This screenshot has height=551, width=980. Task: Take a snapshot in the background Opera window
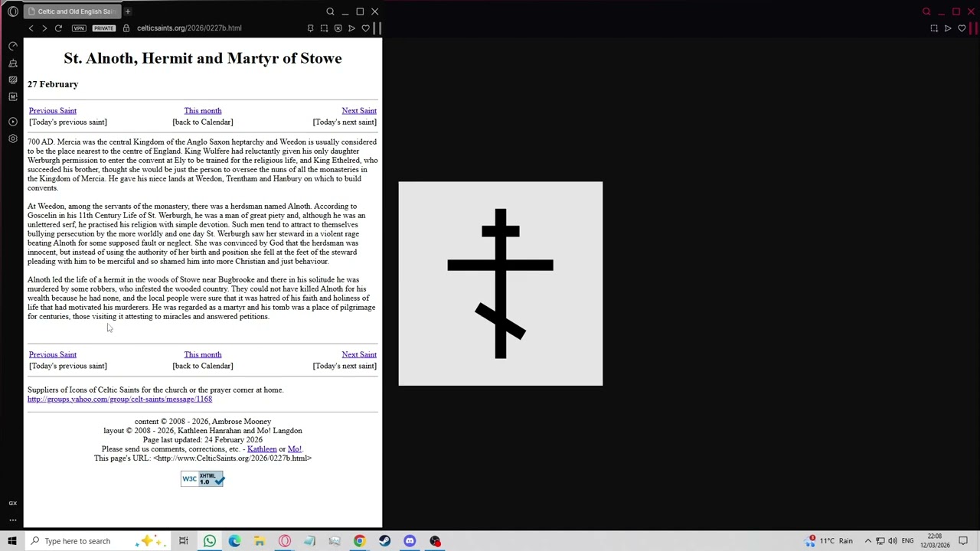934,28
